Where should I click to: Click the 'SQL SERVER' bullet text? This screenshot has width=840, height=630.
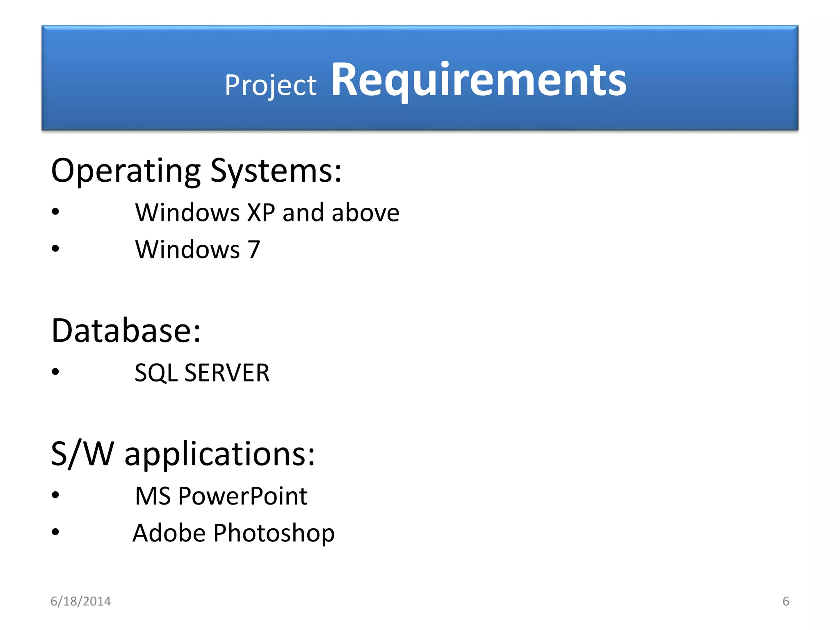click(202, 373)
